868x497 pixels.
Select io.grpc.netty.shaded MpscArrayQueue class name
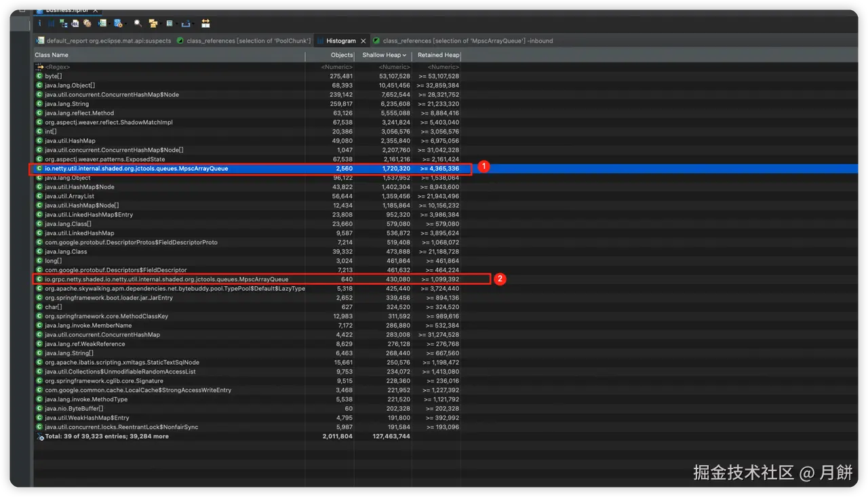pos(167,279)
